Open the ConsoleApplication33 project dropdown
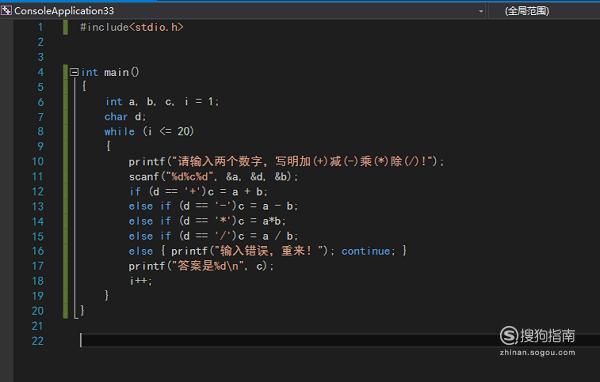 click(481, 11)
